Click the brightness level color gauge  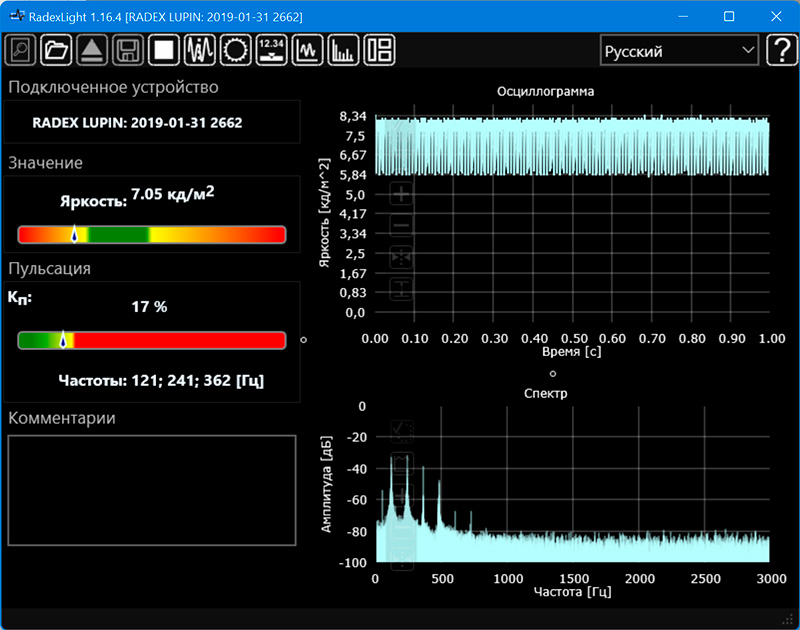pos(152,235)
